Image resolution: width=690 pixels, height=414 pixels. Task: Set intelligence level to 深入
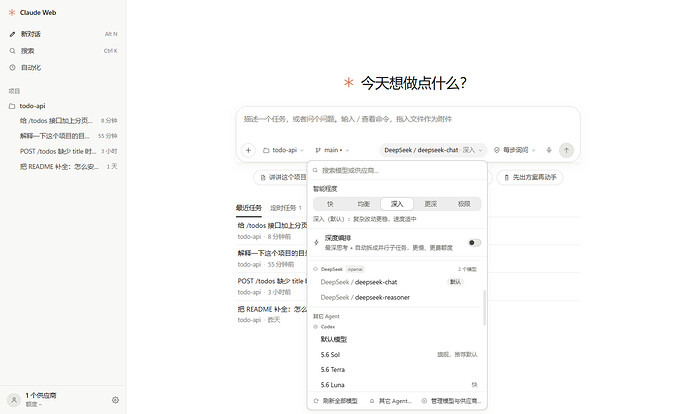[x=397, y=204]
